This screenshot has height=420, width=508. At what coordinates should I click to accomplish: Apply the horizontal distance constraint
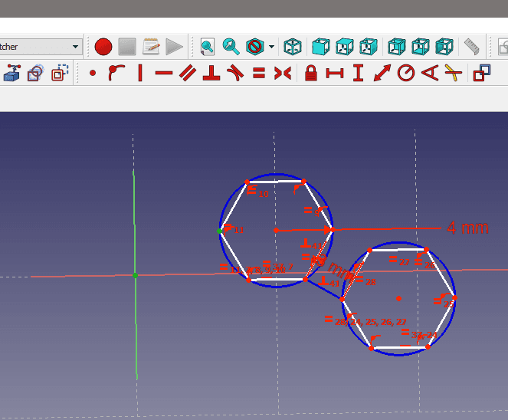[335, 73]
